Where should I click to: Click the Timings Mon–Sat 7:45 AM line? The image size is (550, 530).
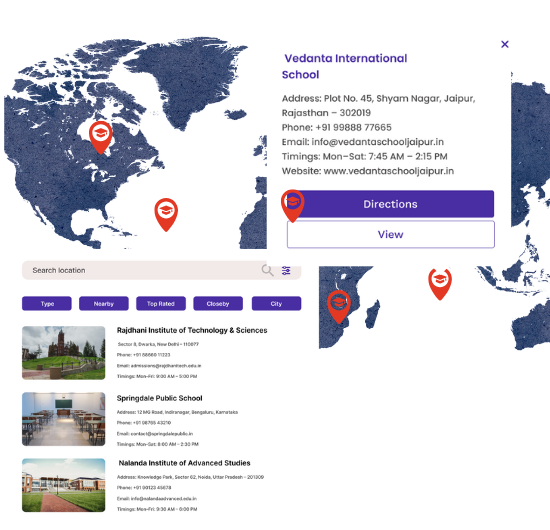(364, 156)
